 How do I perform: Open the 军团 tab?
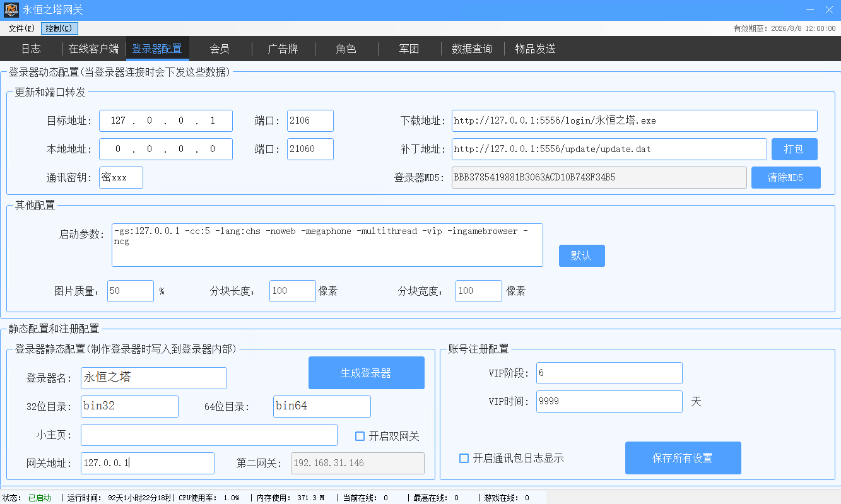409,49
